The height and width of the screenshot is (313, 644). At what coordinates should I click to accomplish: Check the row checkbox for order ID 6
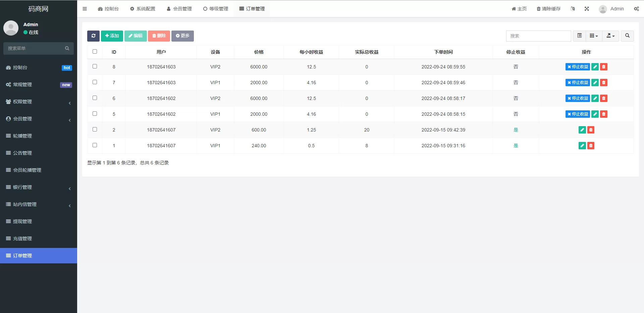(x=95, y=98)
